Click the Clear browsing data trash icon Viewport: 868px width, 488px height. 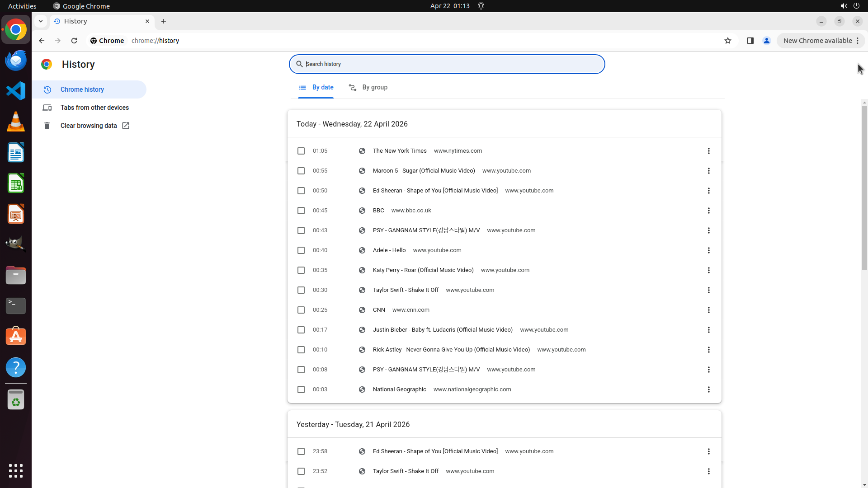(47, 126)
